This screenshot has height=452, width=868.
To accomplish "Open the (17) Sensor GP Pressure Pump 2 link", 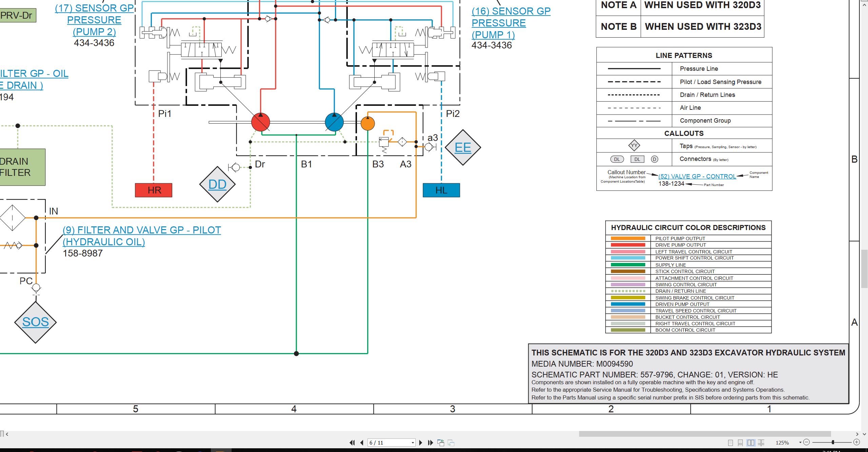I will 94,20.
